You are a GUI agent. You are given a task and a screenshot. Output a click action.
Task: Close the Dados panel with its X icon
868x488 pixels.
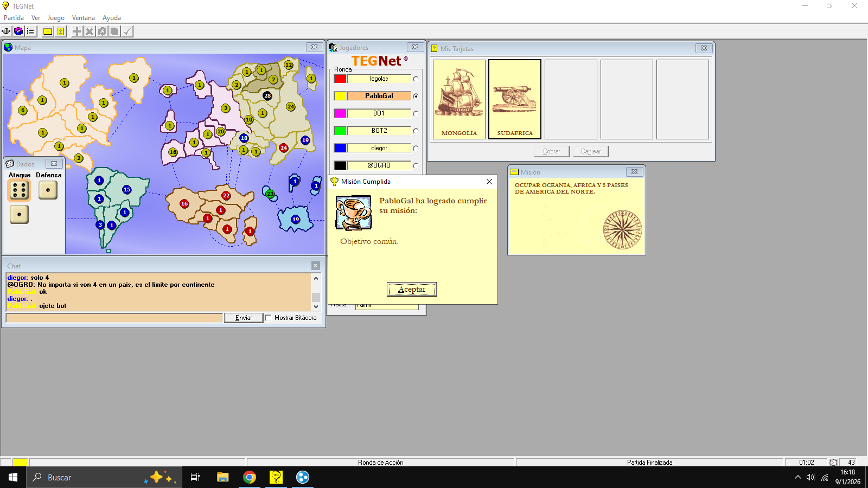(x=54, y=164)
